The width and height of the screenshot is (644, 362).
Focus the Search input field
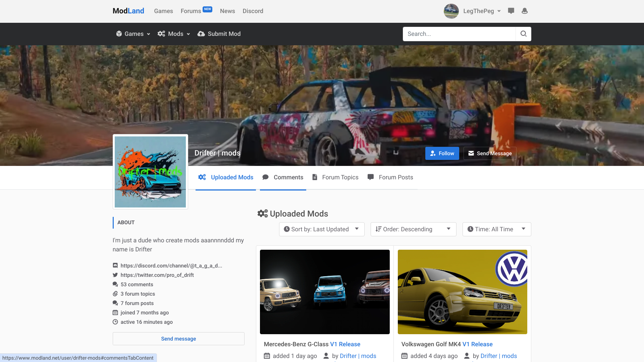click(459, 34)
